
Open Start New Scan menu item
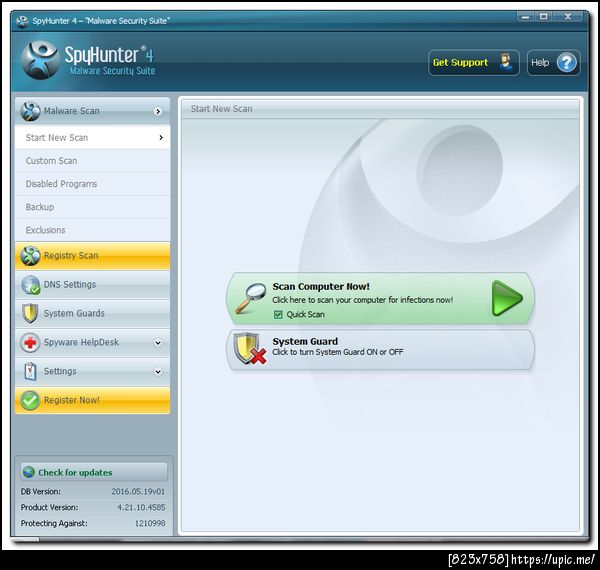point(93,137)
